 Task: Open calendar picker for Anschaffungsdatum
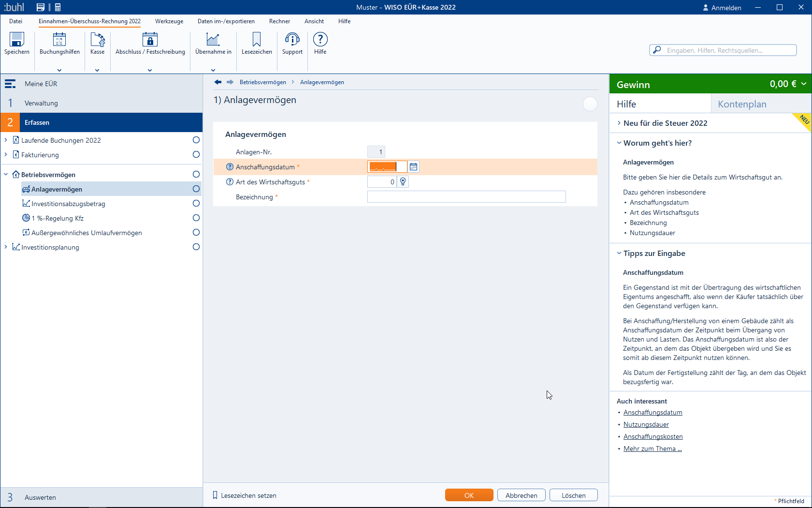[x=413, y=167]
